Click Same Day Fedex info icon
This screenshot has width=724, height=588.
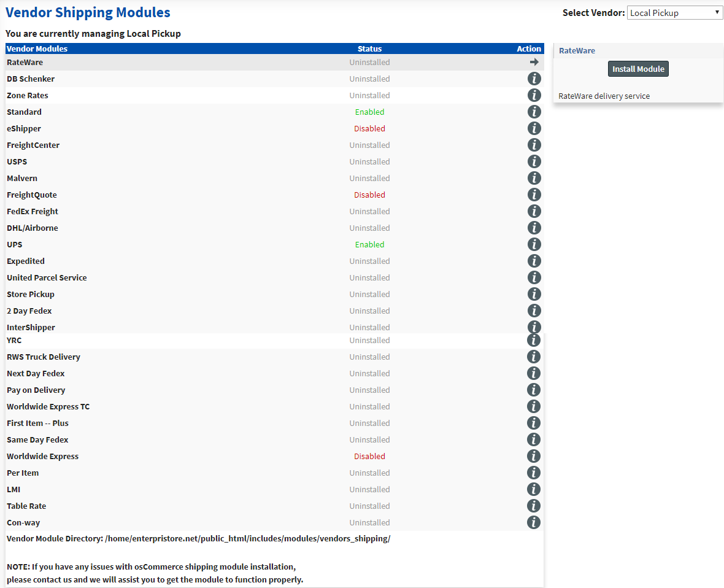coord(534,439)
